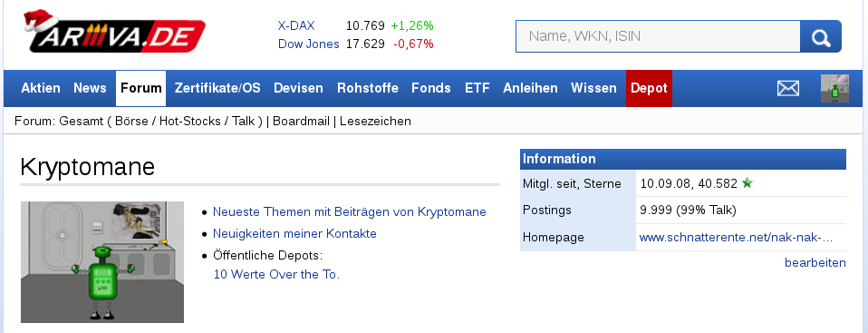Open the Aktien menu item

[x=41, y=88]
